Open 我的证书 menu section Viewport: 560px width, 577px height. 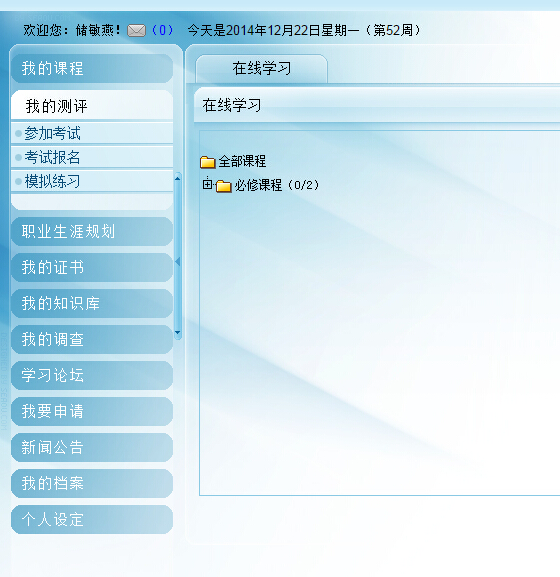(x=92, y=267)
